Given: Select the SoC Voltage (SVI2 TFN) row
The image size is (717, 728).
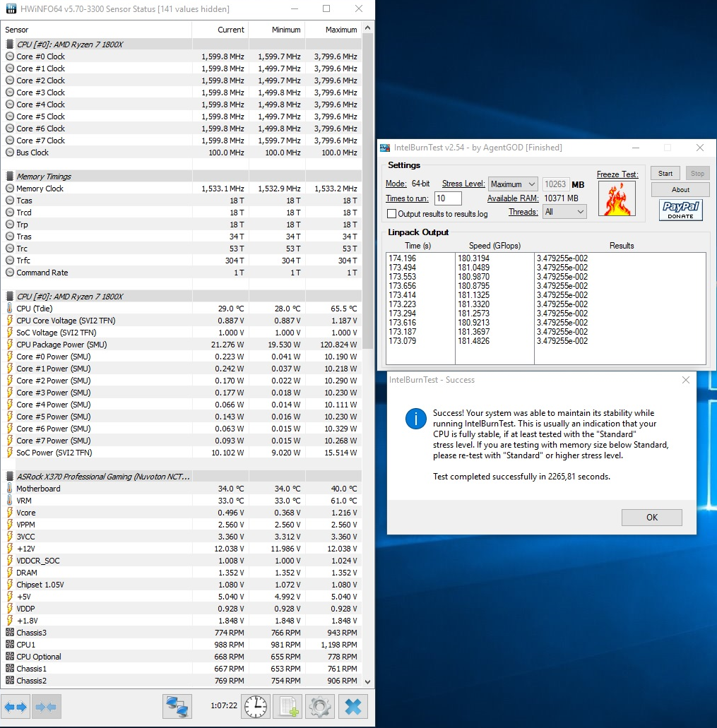Looking at the screenshot, I should tap(182, 333).
